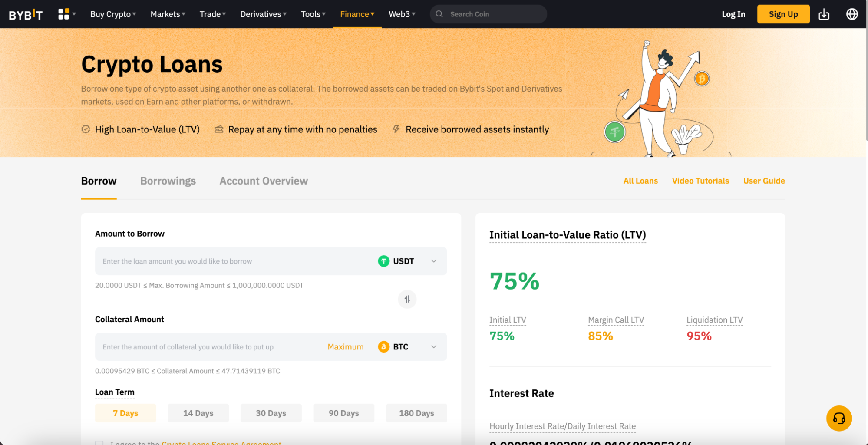Screen dimensions: 868x445
Task: Click the swap arrows between borrow and collateral fields
Action: 407,299
